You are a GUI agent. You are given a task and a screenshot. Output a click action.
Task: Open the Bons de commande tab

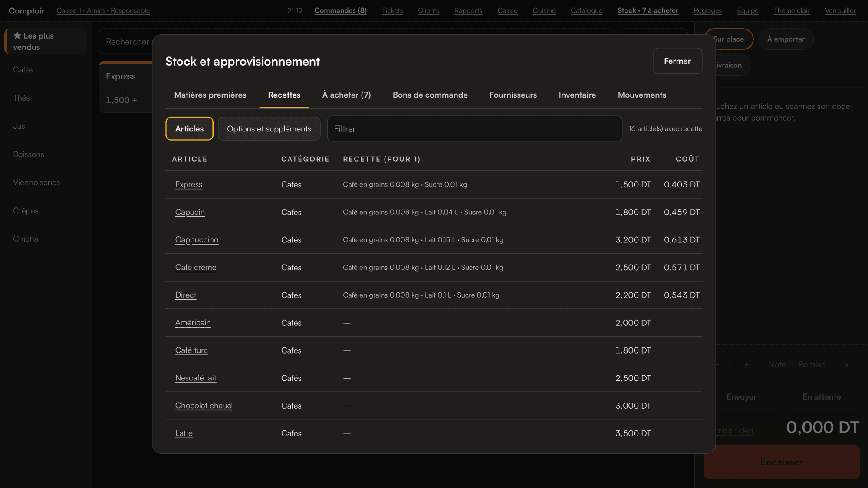[430, 95]
